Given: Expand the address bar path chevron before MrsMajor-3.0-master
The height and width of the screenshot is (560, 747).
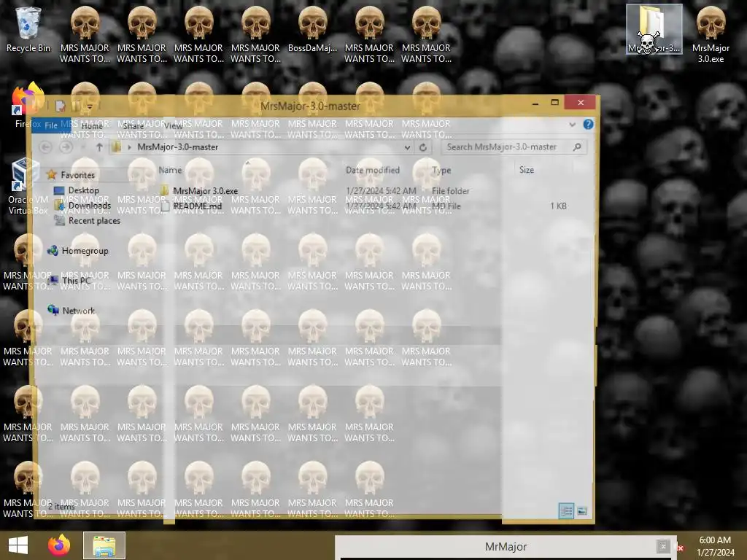Looking at the screenshot, I should pos(129,147).
